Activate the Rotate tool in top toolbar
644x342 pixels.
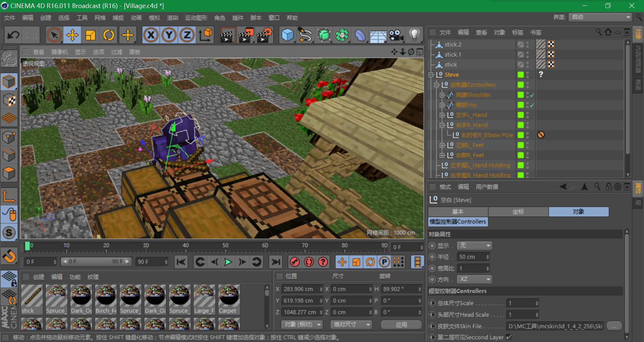(109, 35)
